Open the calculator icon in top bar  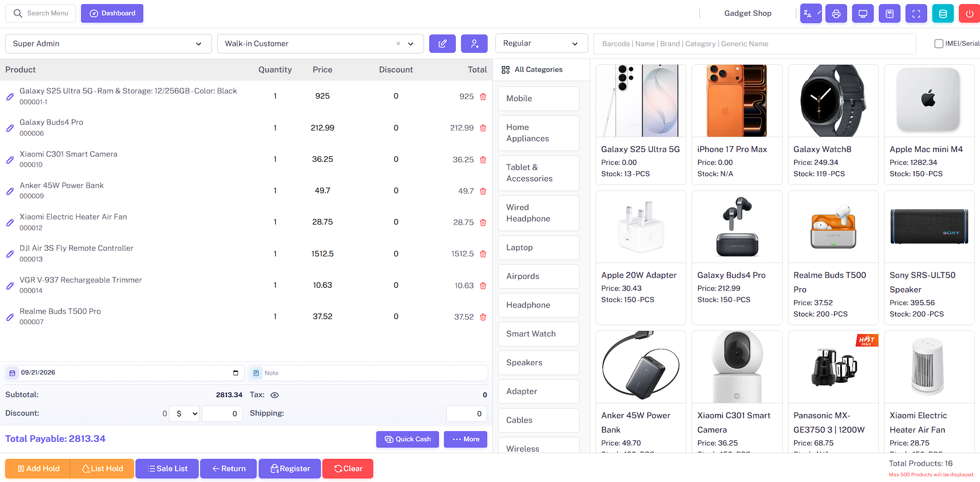coord(890,14)
